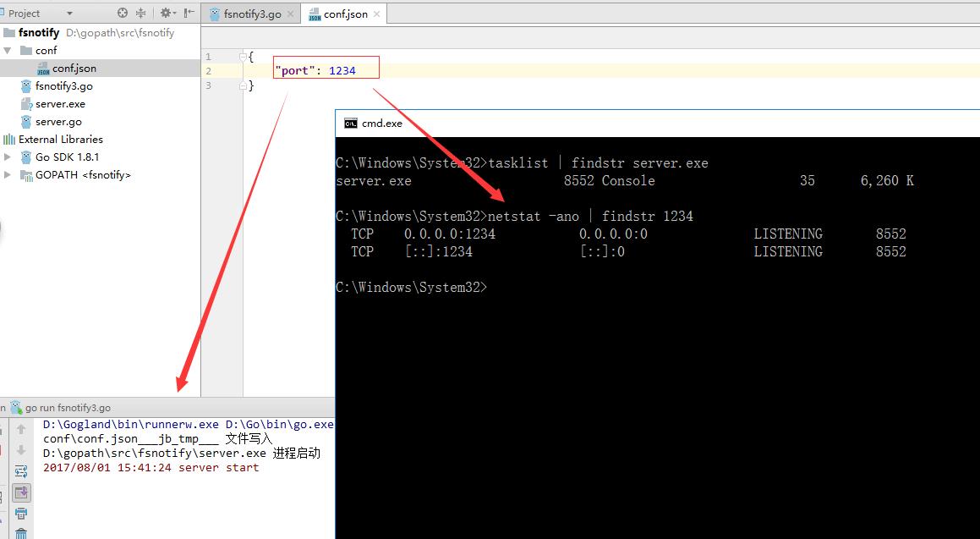Open the Project view dropdown
Viewport: 980px width, 539px height.
(x=69, y=13)
